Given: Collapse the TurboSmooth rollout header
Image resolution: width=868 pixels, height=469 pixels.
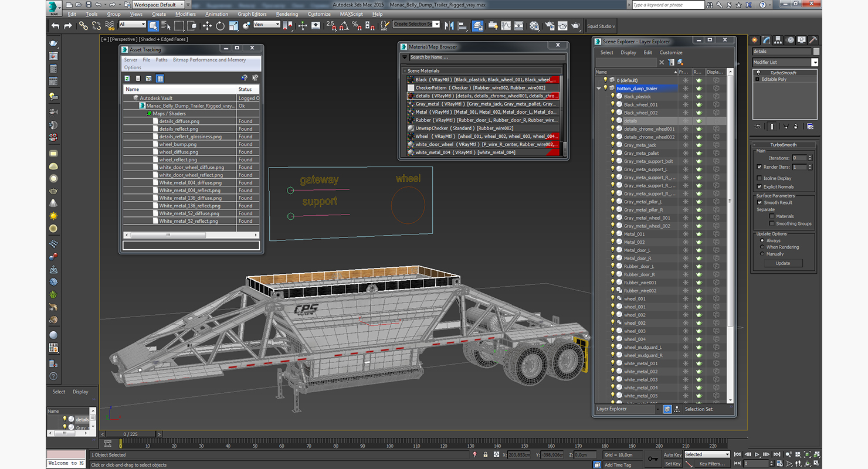Looking at the screenshot, I should pyautogui.click(x=783, y=145).
